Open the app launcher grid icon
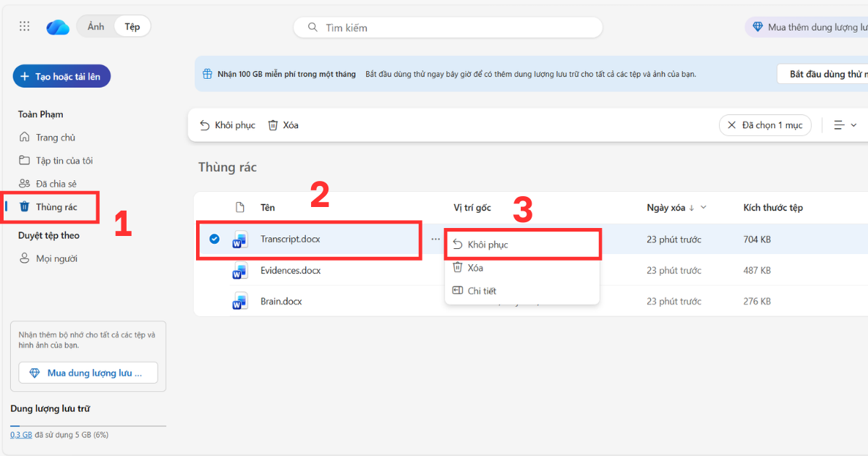868x456 pixels. 24,26
